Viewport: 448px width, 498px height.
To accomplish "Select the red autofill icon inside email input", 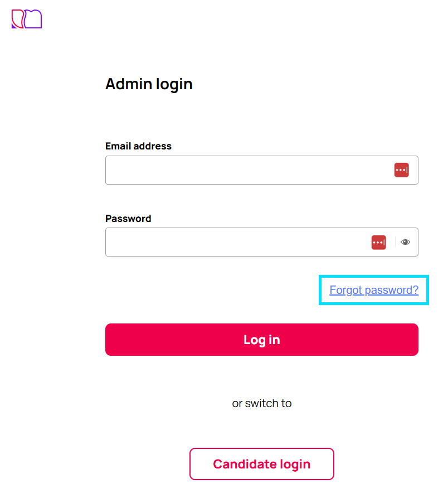I will pyautogui.click(x=402, y=170).
